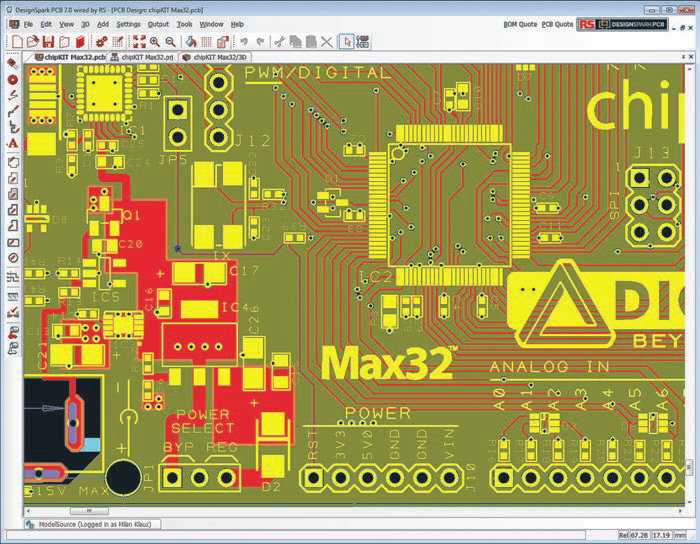This screenshot has width=700, height=544.
Task: Open the 3D menu
Action: (x=85, y=25)
